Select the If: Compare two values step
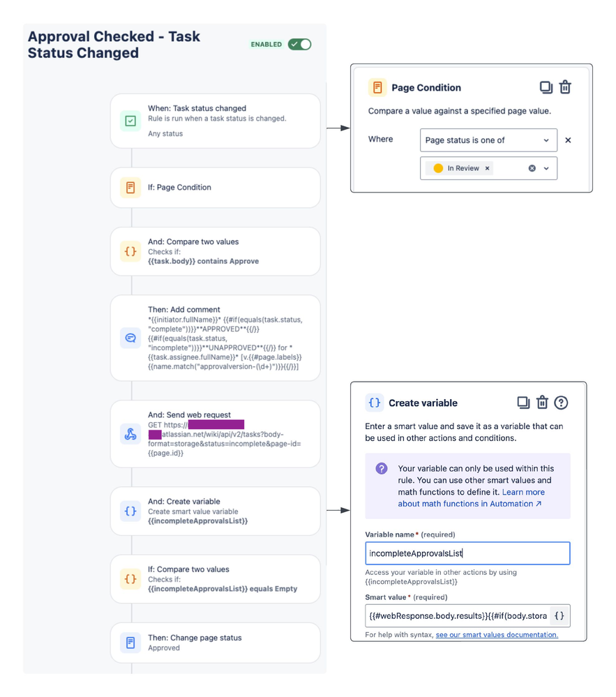The height and width of the screenshot is (697, 616). click(216, 579)
